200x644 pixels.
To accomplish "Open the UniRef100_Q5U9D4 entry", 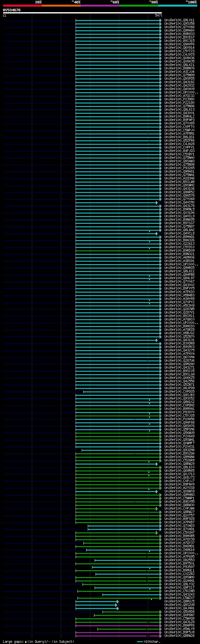I will 179,611.
